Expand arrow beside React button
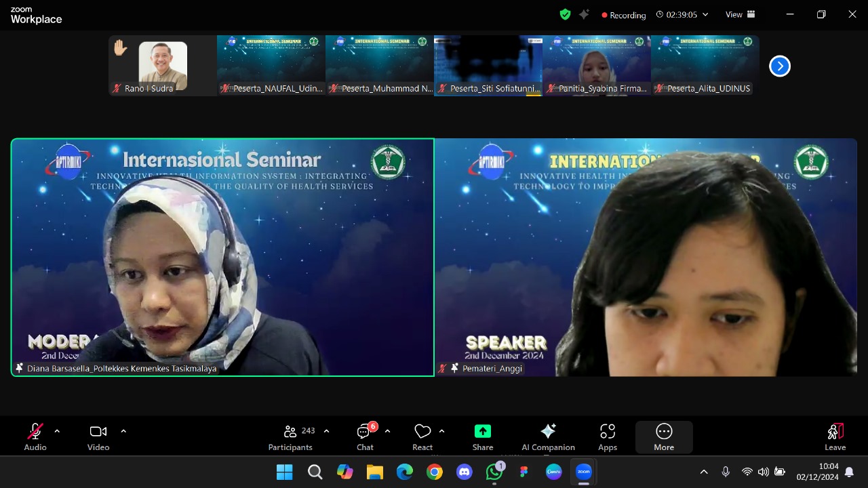 point(441,431)
